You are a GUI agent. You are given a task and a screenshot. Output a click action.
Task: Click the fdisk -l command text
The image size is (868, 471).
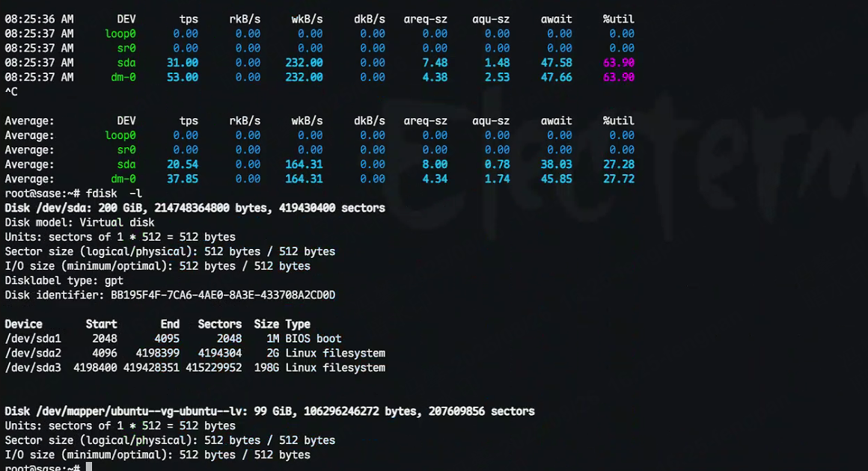(114, 194)
